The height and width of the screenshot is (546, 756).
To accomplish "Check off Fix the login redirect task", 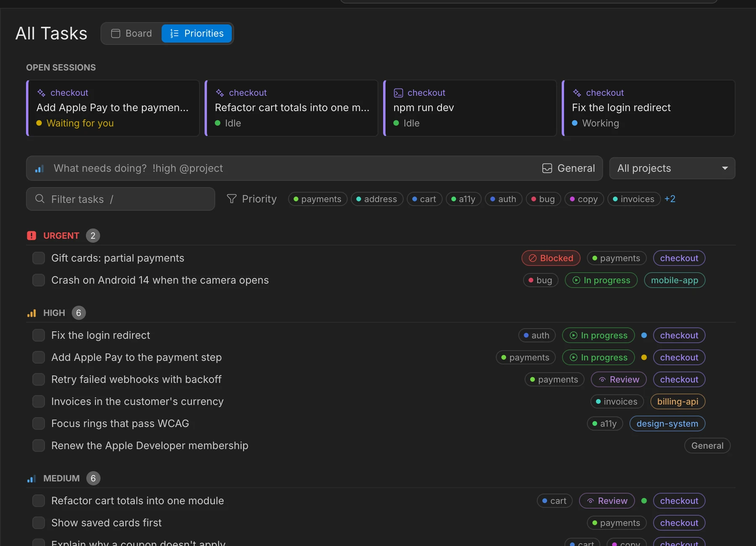I will click(x=39, y=335).
